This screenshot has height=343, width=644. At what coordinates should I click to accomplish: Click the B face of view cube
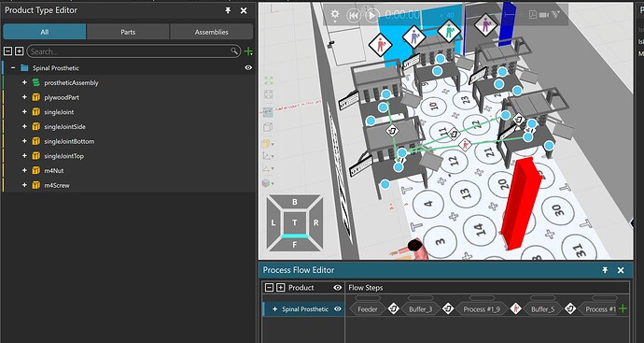tap(295, 202)
